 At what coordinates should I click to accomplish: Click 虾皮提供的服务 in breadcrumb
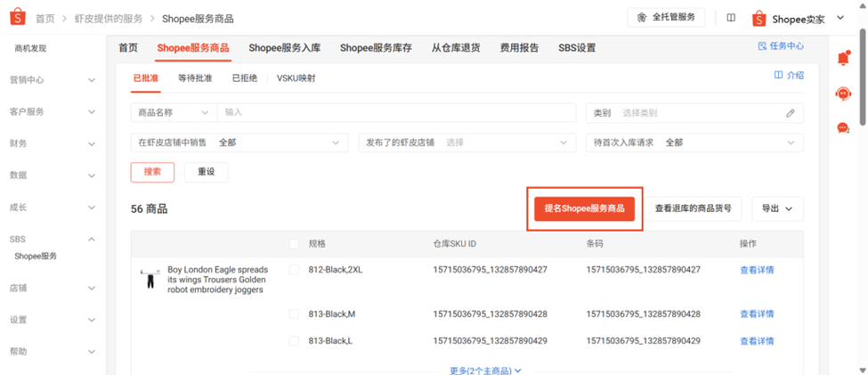[x=109, y=19]
